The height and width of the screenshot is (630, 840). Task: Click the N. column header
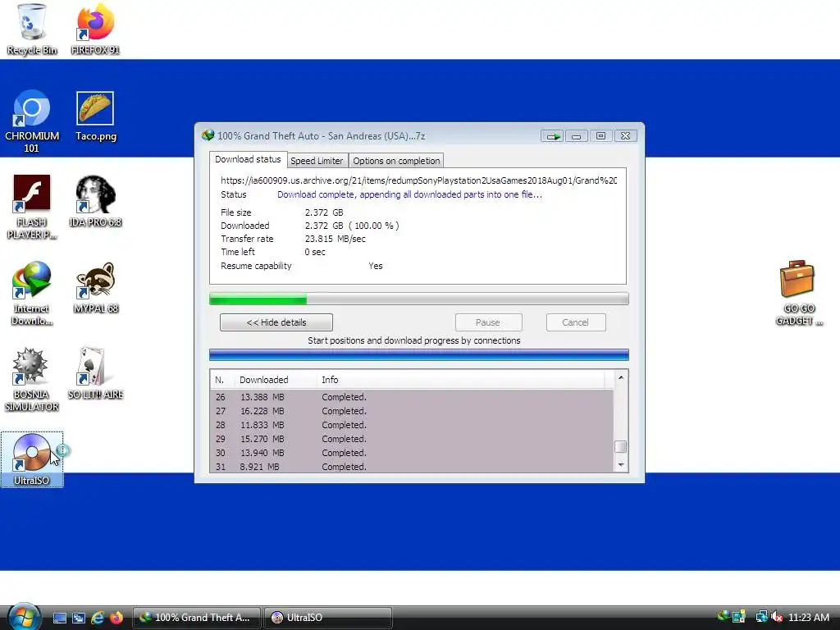click(x=221, y=380)
